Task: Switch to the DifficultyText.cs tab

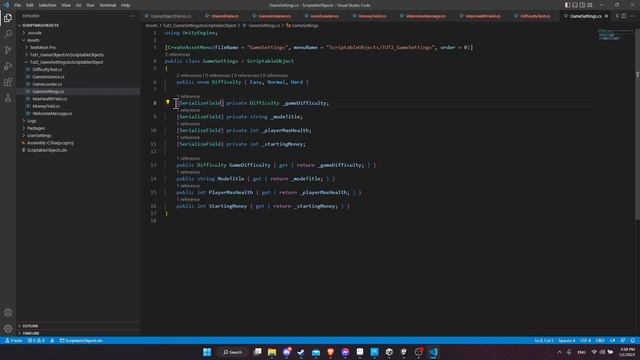Action: 535,16
